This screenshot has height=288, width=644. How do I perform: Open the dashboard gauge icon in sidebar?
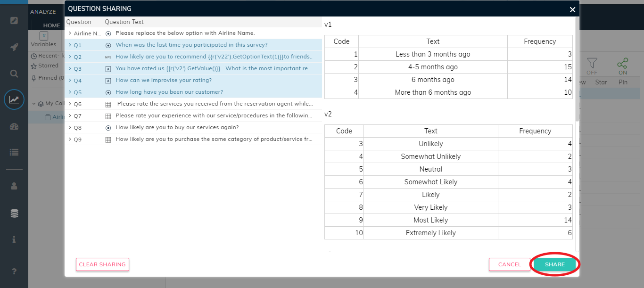pos(14,126)
